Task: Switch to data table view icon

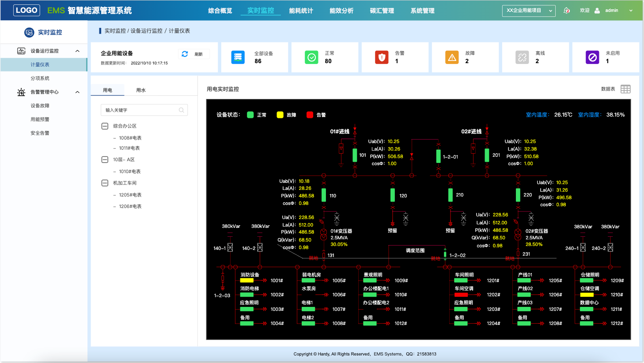Action: click(625, 89)
